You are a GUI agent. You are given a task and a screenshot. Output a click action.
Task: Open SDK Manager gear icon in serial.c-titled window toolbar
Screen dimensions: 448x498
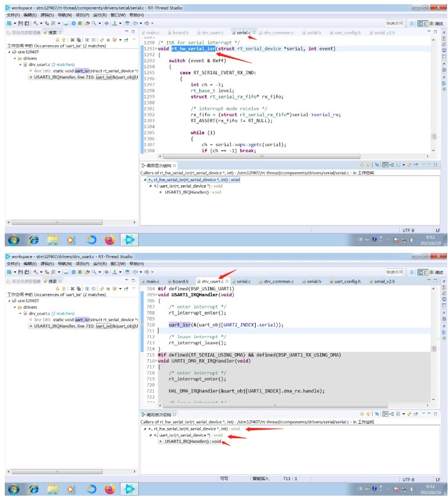tap(74, 23)
